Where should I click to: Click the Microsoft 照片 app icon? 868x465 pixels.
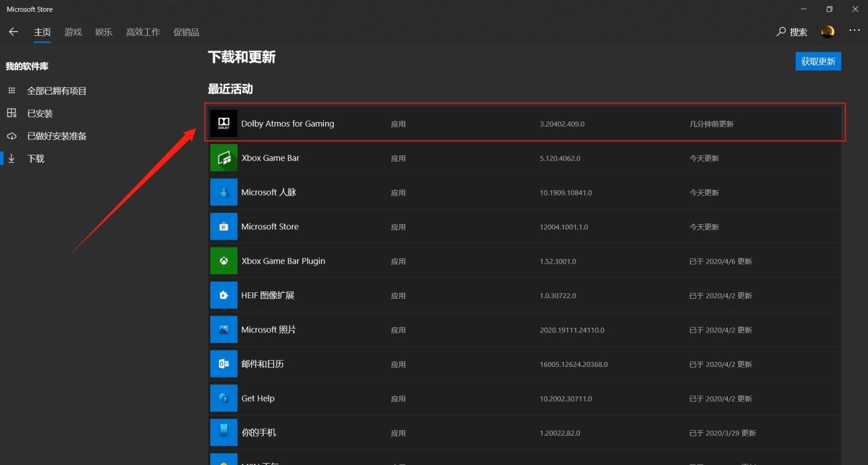224,330
